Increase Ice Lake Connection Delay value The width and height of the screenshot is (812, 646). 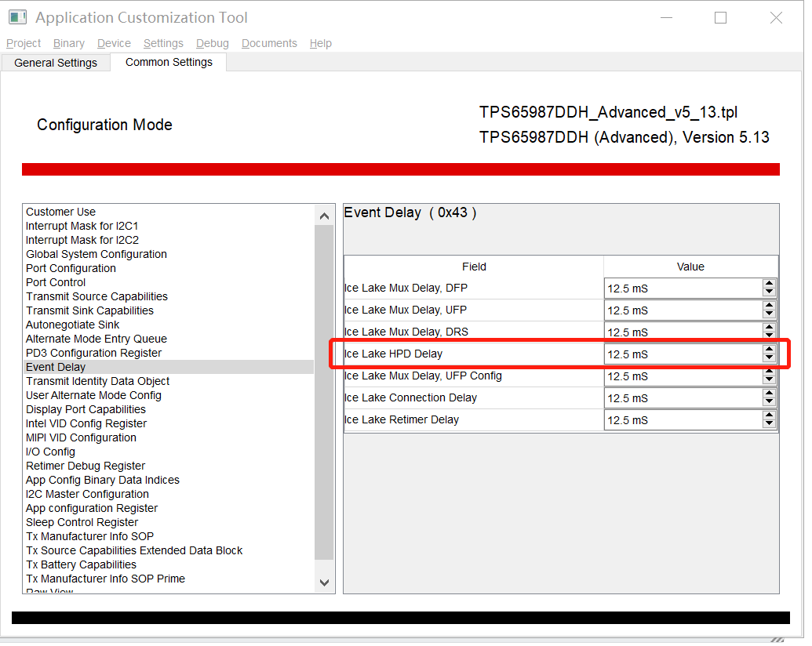(x=769, y=394)
